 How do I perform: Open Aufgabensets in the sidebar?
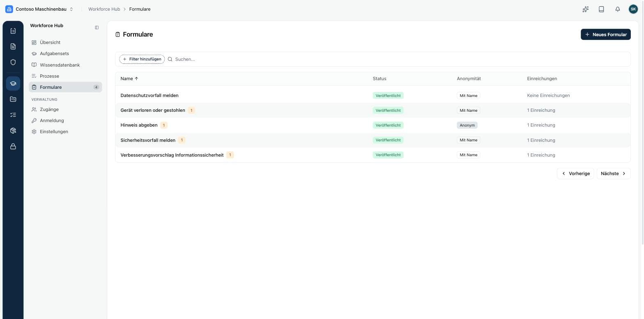tap(65, 53)
